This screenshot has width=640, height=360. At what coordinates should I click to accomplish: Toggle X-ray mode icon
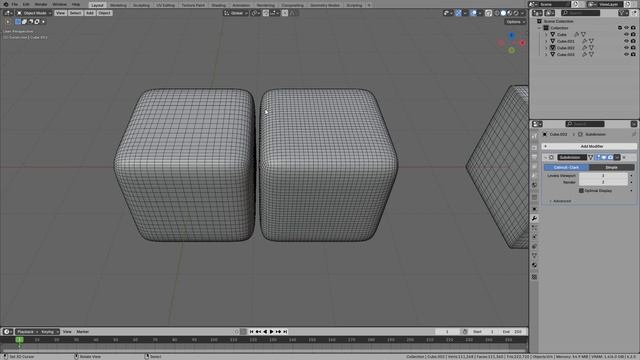coord(489,13)
